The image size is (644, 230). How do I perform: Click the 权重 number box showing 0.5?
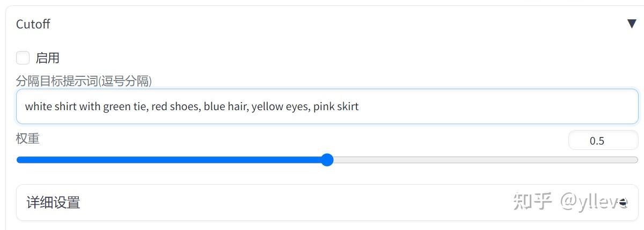coord(596,141)
